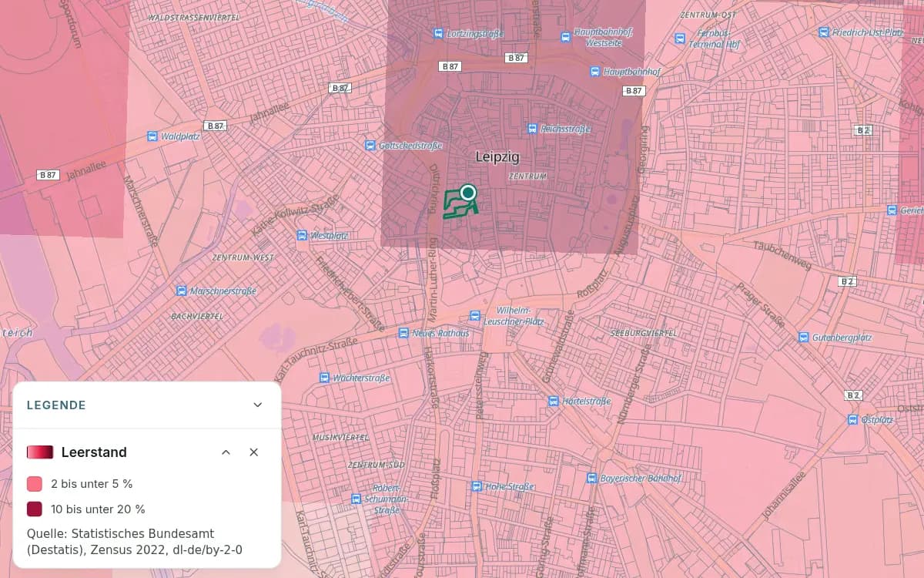Screen dimensions: 924x578
Task: Remove the Leerstand layer with X
Action: (254, 452)
